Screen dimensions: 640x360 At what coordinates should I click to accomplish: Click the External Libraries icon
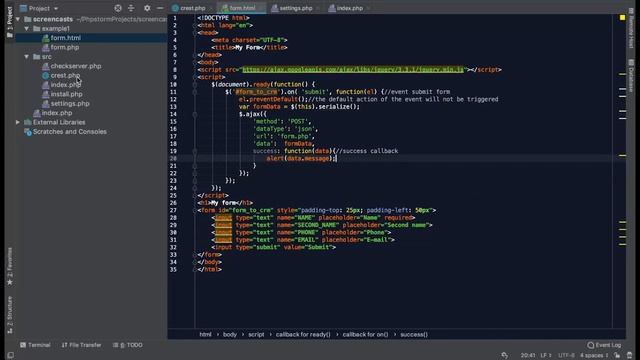click(x=28, y=122)
